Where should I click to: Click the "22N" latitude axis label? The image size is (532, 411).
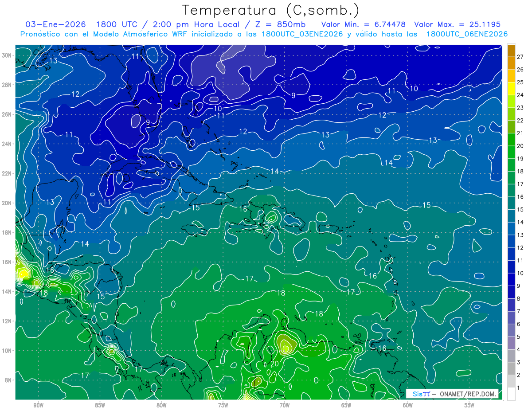[8, 173]
